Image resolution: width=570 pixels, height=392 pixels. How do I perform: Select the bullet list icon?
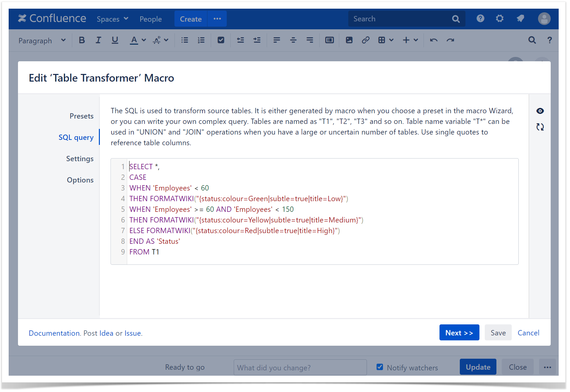(184, 40)
